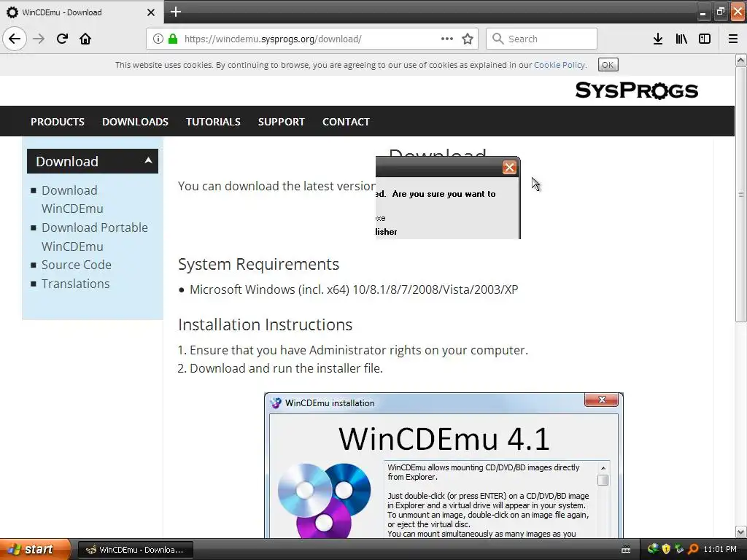Viewport: 747px width, 560px height.
Task: Open the Source Code sidebar link
Action: 76,265
